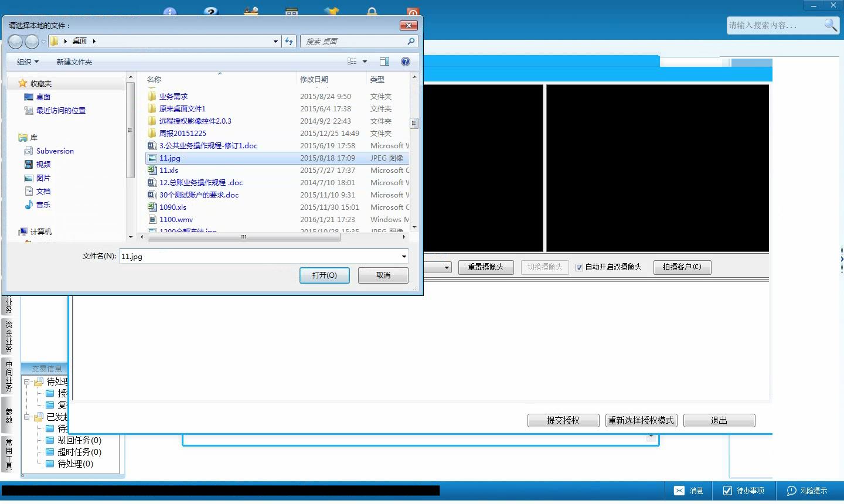Select the 11.xls file
This screenshot has width=844, height=504.
[x=169, y=170]
